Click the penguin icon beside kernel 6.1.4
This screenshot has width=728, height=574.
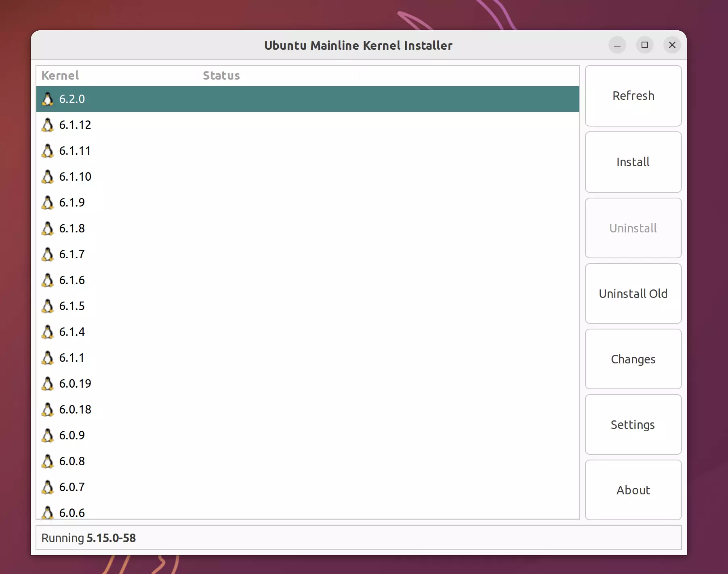[48, 332]
